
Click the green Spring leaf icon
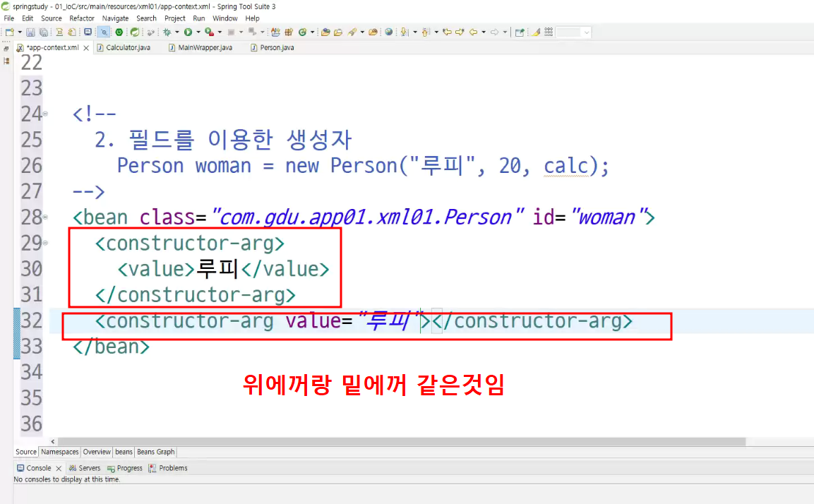[x=134, y=32]
